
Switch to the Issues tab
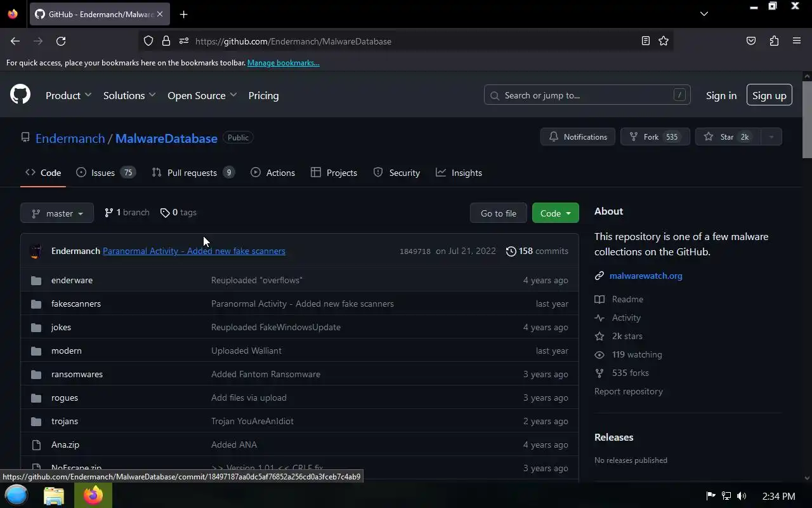[x=105, y=173]
